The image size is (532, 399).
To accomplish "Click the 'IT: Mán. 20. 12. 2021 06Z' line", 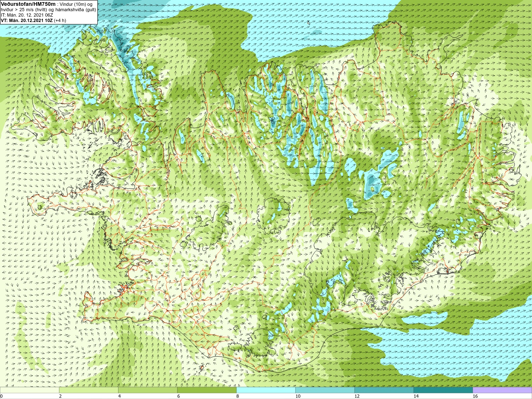I will point(27,15).
